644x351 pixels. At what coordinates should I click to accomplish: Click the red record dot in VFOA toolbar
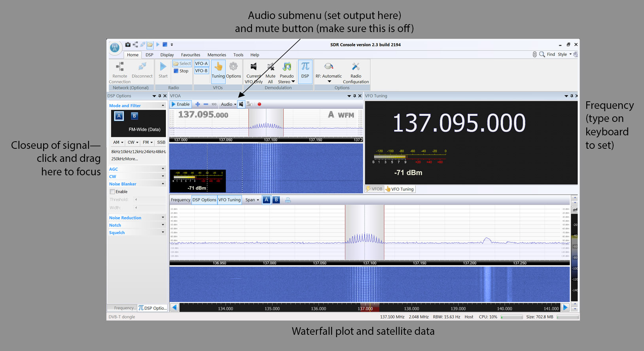[x=259, y=104]
